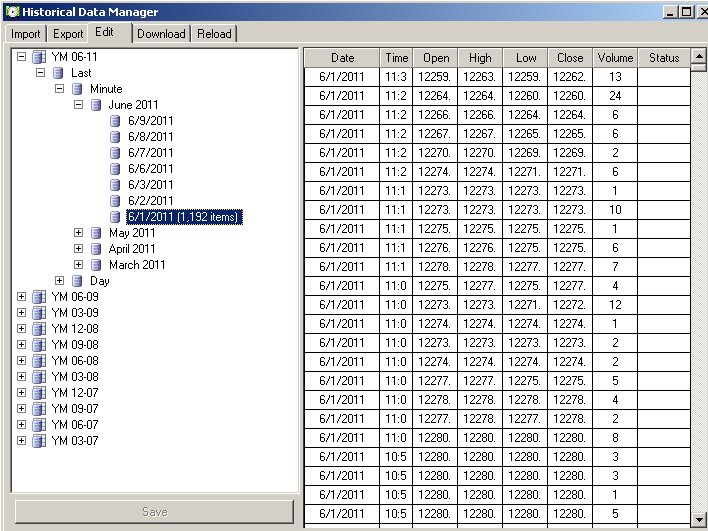Click the database icon next to Minute
Image resolution: width=708 pixels, height=531 pixels.
tap(77, 89)
